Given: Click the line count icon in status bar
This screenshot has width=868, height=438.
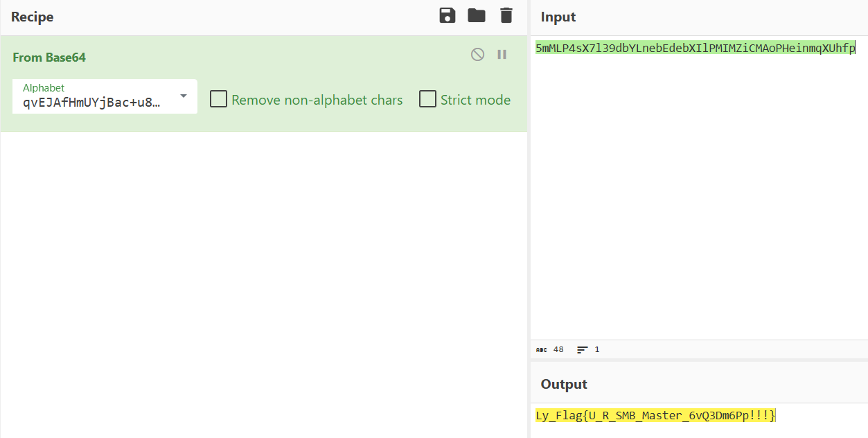Looking at the screenshot, I should coord(583,350).
